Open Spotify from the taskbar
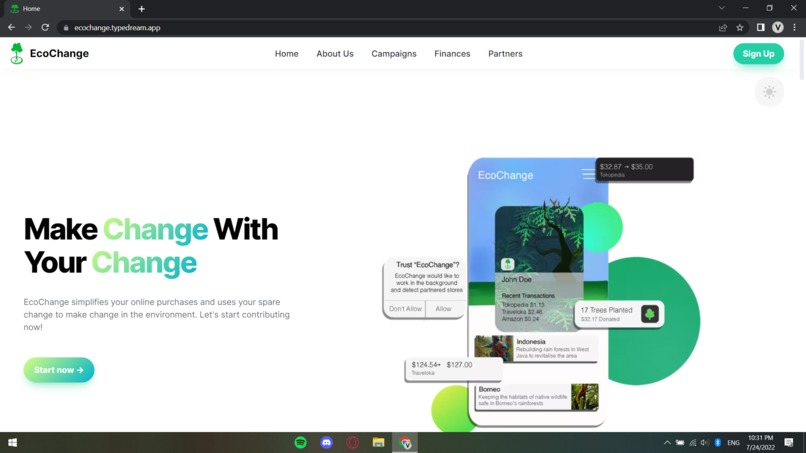Screen dimensions: 806x453 pyautogui.click(x=301, y=442)
